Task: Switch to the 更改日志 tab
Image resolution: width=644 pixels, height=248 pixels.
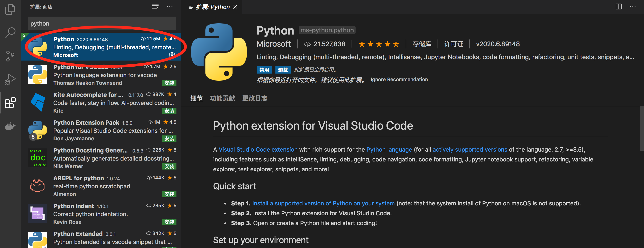Action: 255,98
